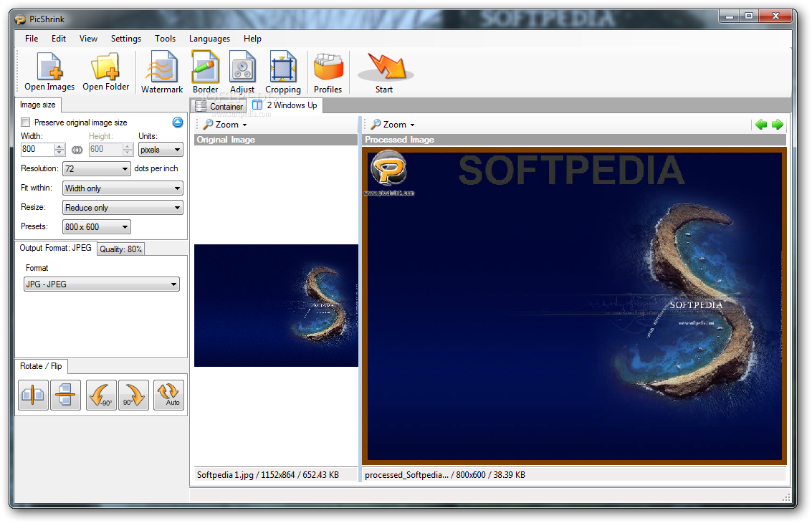Open the Presets 800 x 600 dropdown

coord(96,227)
